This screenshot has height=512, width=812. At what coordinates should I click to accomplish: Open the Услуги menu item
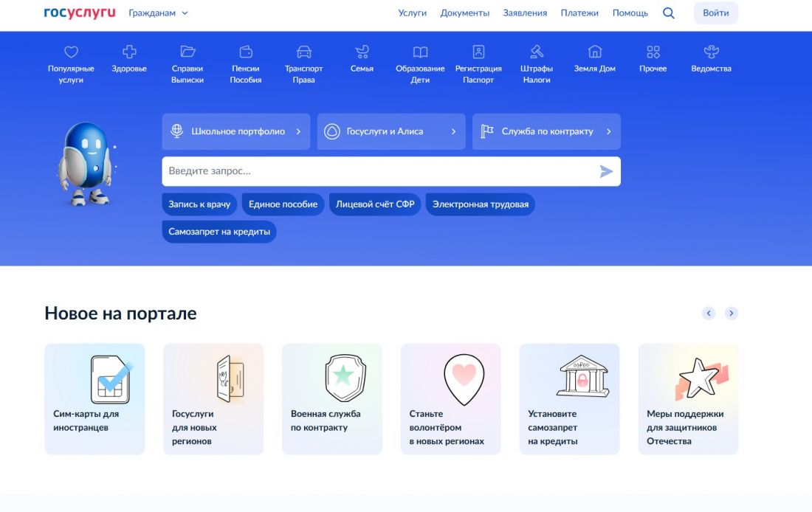click(x=413, y=13)
